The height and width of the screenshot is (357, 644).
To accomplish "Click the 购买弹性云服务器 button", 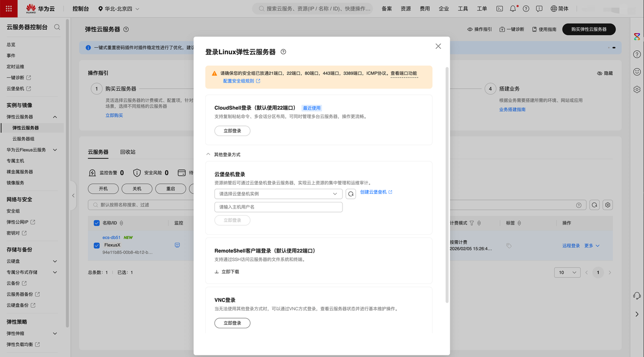I will (589, 29).
